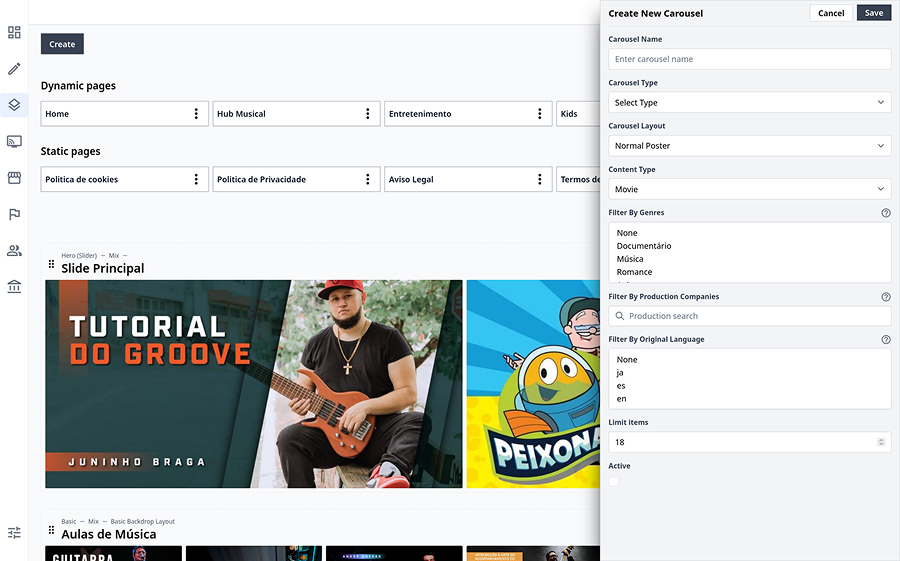The width and height of the screenshot is (900, 561).
Task: Open the cast screen icon in sidebar
Action: click(x=14, y=141)
